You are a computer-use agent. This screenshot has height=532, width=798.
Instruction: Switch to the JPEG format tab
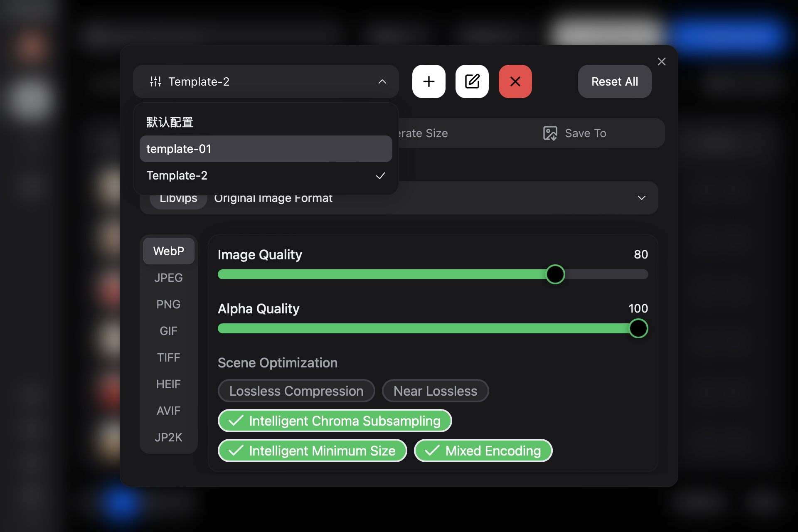168,278
